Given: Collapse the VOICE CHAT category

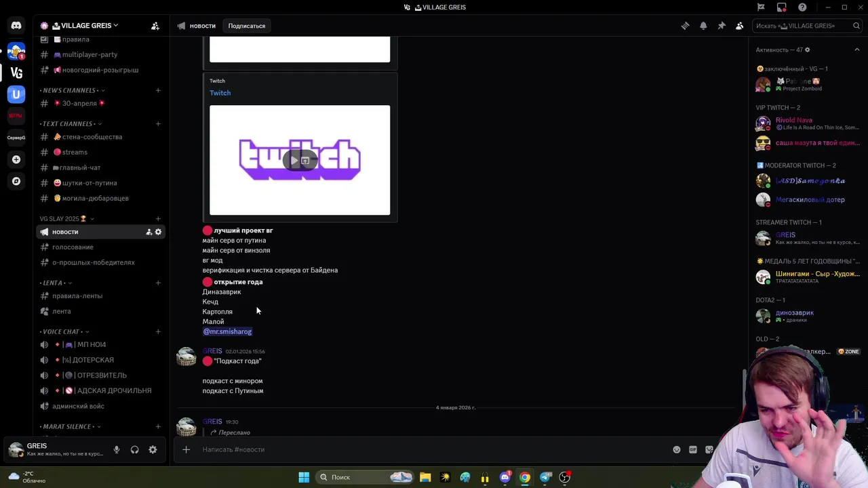Looking at the screenshot, I should (64, 331).
